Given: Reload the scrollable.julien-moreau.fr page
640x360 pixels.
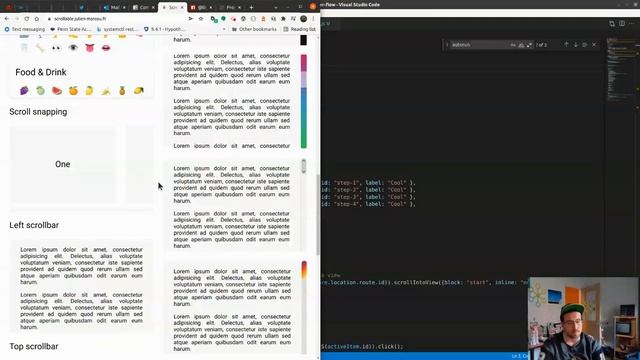Looking at the screenshot, I should [27, 19].
